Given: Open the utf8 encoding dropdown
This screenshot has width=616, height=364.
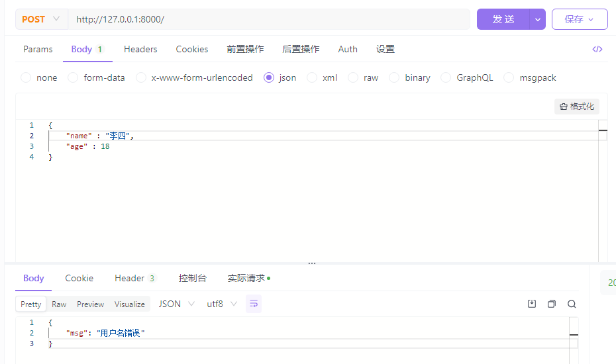Looking at the screenshot, I should click(222, 304).
